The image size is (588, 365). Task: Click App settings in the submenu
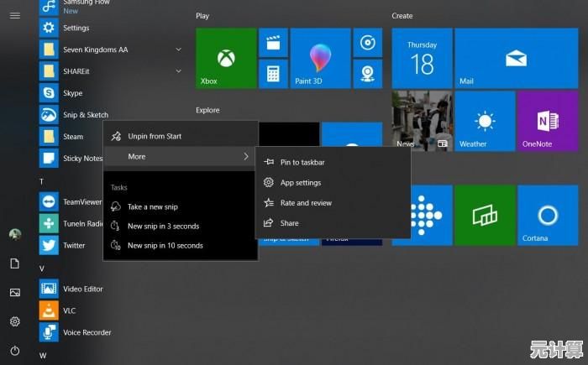pyautogui.click(x=301, y=182)
